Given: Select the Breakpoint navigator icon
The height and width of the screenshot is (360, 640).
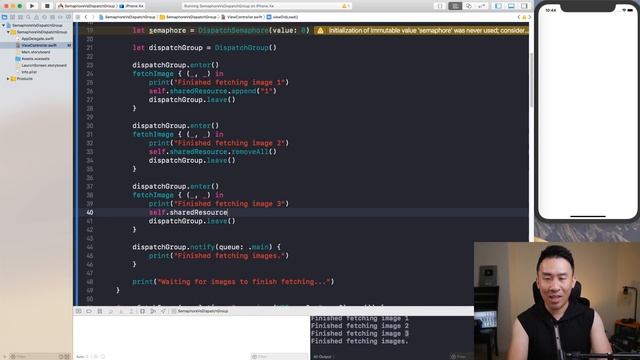Looking at the screenshot, I should coord(60,17).
